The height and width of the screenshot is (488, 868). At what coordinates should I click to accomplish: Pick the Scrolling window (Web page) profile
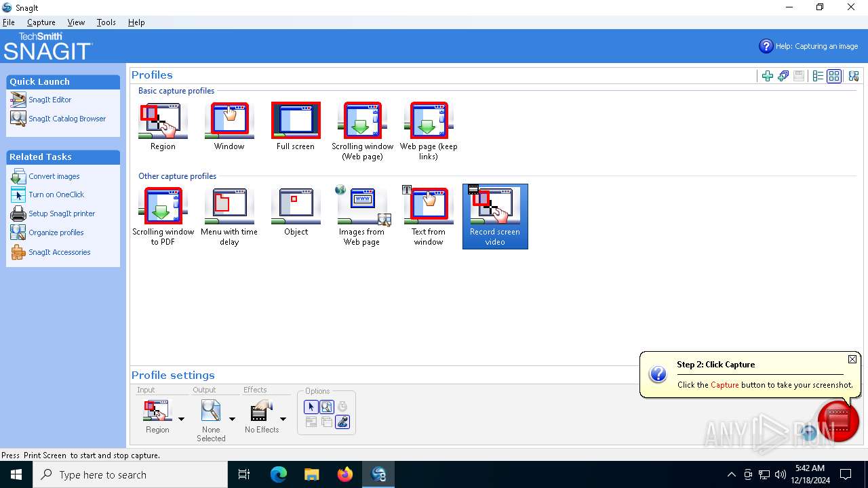(362, 132)
